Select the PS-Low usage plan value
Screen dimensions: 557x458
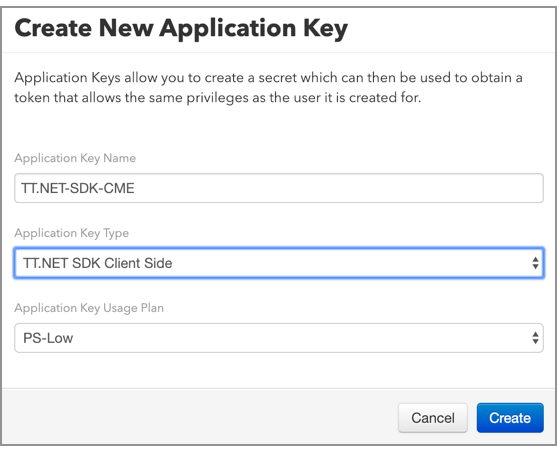click(48, 338)
